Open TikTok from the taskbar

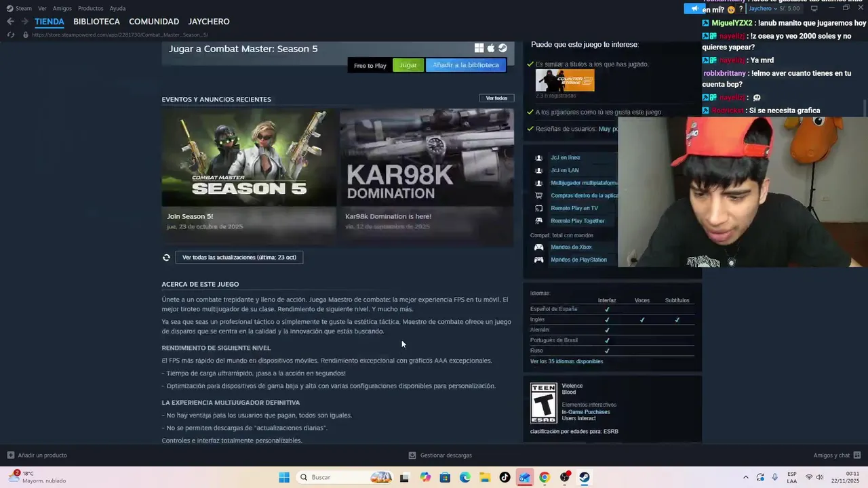tap(505, 477)
